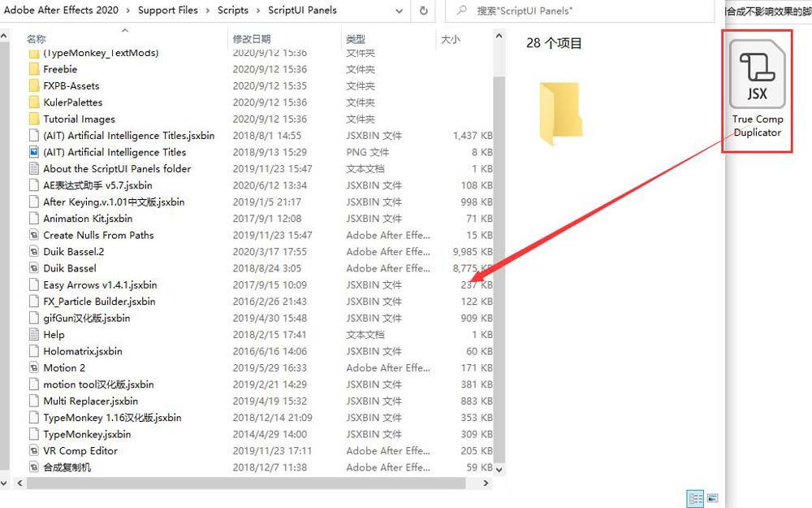This screenshot has width=812, height=508.
Task: Sort by 修改日期 column header
Action: (x=252, y=39)
